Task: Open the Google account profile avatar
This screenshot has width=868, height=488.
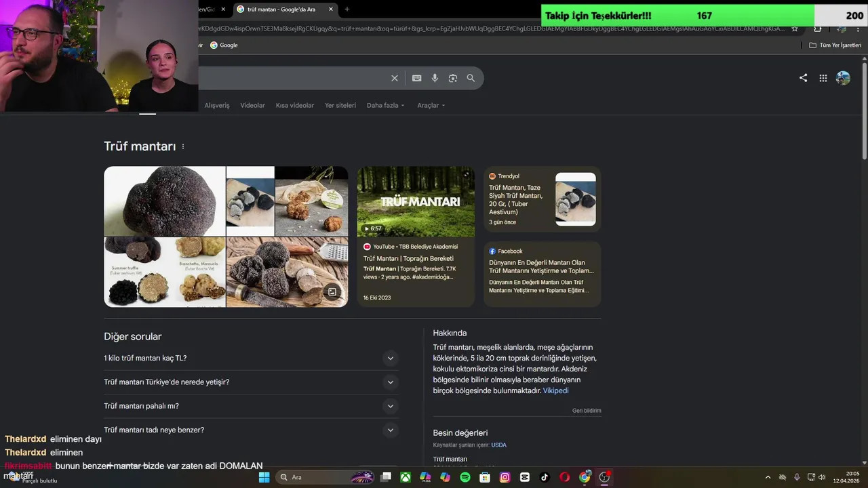Action: pos(843,78)
